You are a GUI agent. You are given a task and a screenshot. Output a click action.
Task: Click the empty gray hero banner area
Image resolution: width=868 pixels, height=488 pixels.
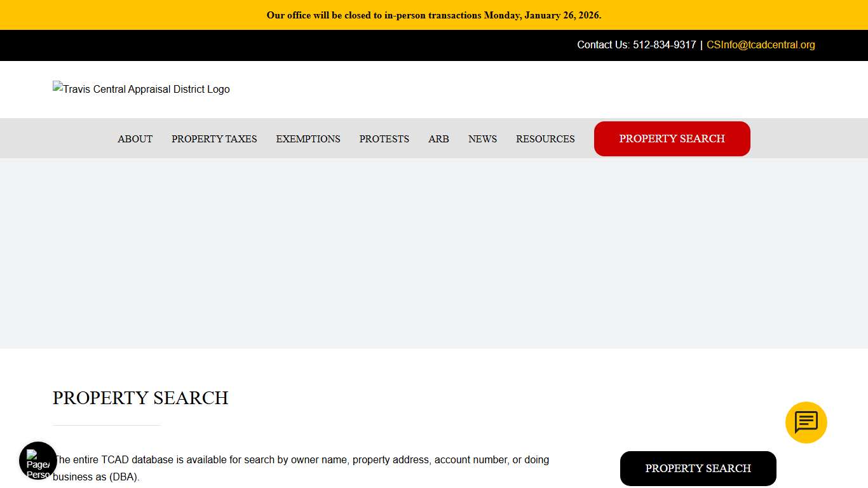pyautogui.click(x=434, y=253)
